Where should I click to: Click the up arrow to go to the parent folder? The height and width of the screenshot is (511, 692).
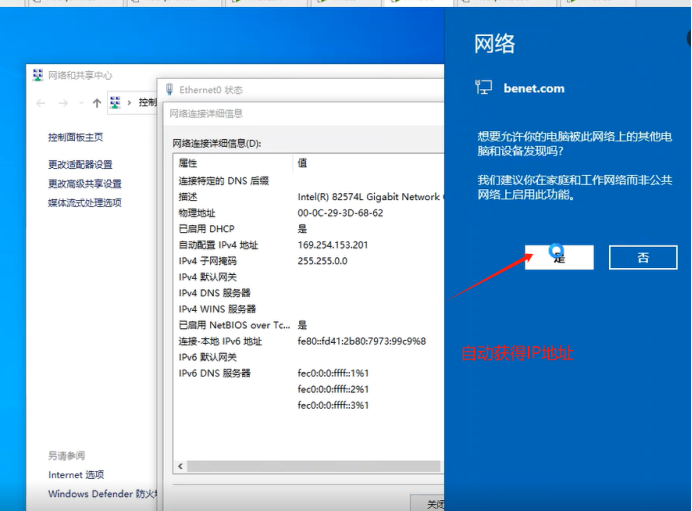(x=97, y=103)
